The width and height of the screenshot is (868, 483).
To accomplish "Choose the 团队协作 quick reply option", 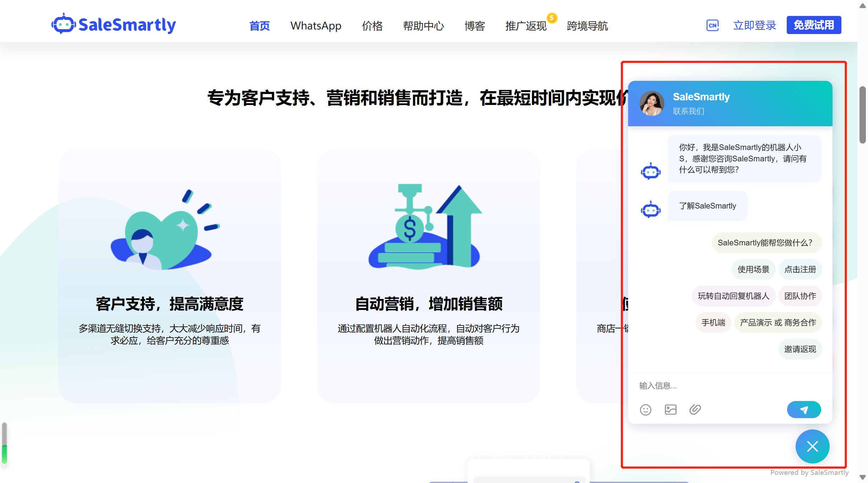I will [x=800, y=296].
